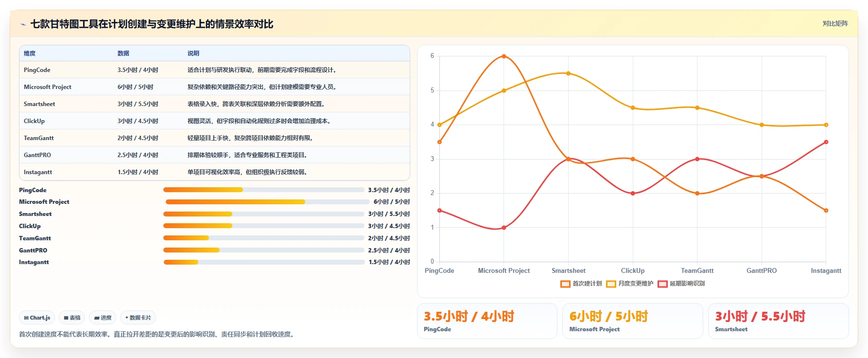Viewport: 868px width, 358px height.
Task: Select the GanttPRO table row name
Action: coord(37,155)
